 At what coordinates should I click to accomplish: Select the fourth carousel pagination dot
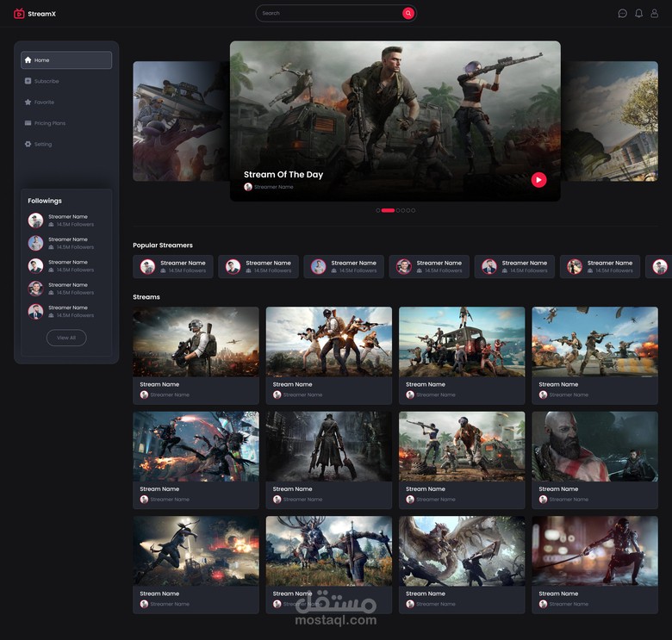click(403, 210)
